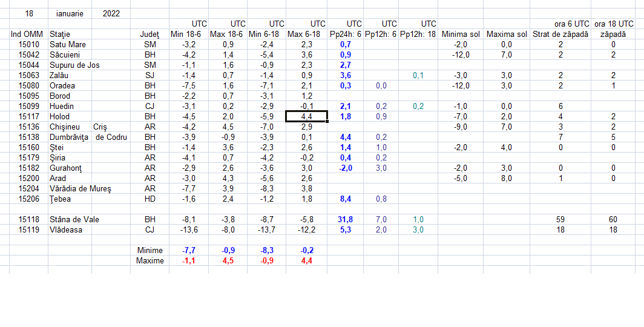Click the Maxime summary label
This screenshot has width=644, height=327.
[150, 260]
